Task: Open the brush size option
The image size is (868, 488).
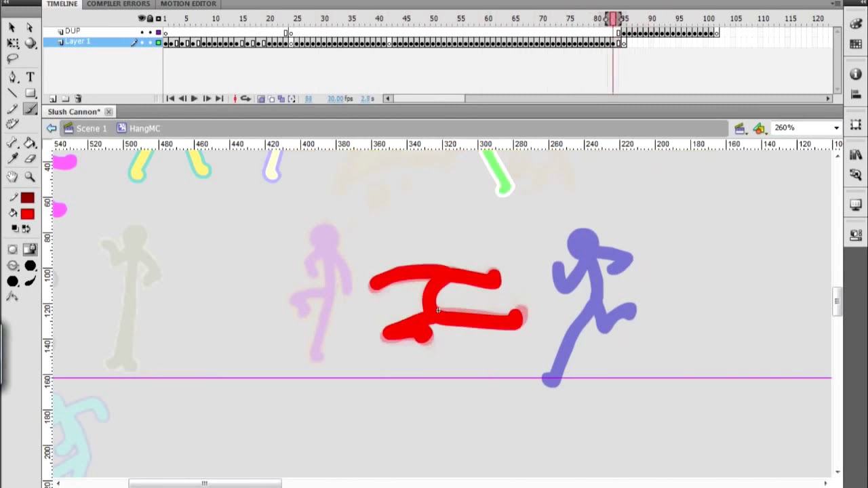Action: tap(30, 266)
